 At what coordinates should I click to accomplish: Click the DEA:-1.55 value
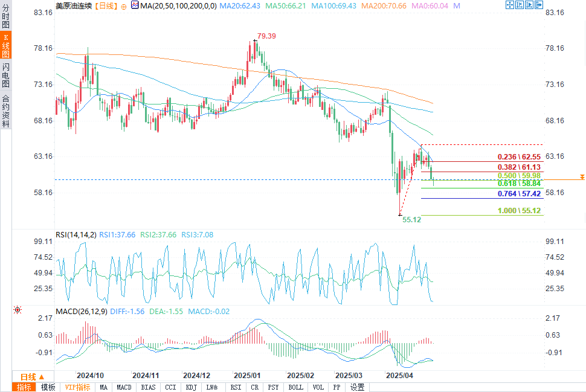[166, 311]
